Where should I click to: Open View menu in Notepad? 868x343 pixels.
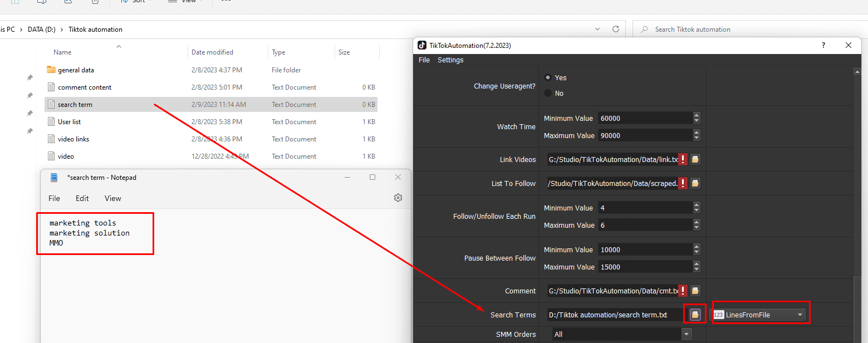tap(112, 198)
